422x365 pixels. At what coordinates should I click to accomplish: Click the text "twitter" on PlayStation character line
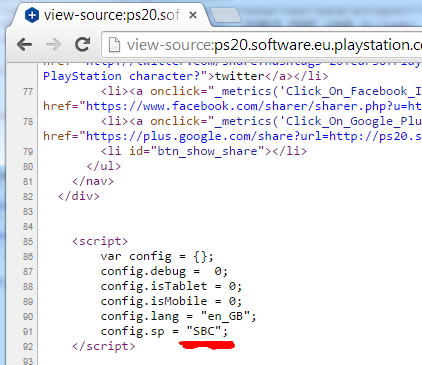pyautogui.click(x=239, y=76)
